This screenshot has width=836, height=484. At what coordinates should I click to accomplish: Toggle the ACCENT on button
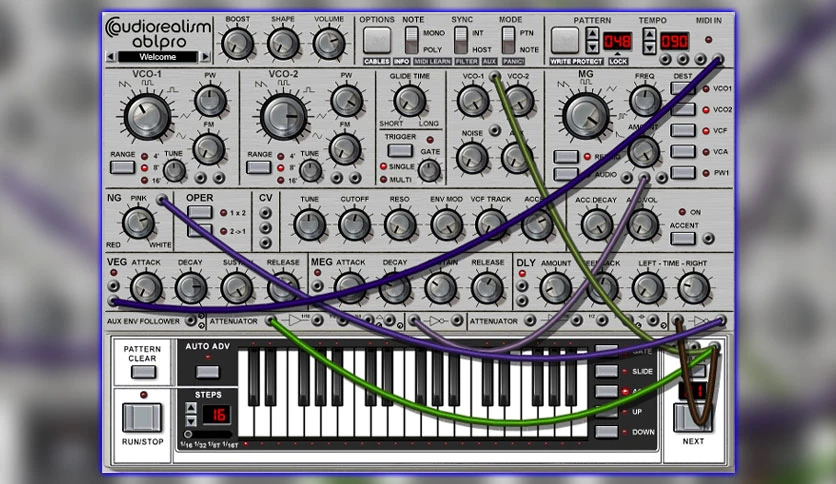click(683, 238)
